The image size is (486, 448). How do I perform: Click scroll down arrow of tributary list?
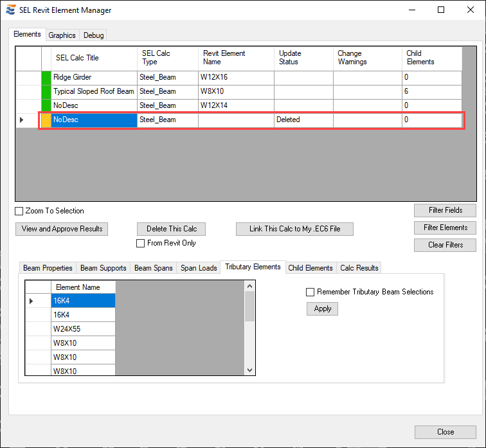tap(250, 370)
